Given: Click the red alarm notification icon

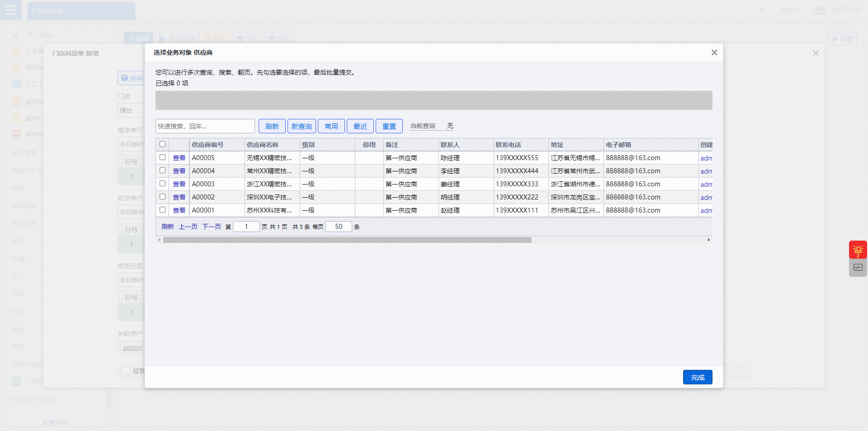Looking at the screenshot, I should (858, 250).
